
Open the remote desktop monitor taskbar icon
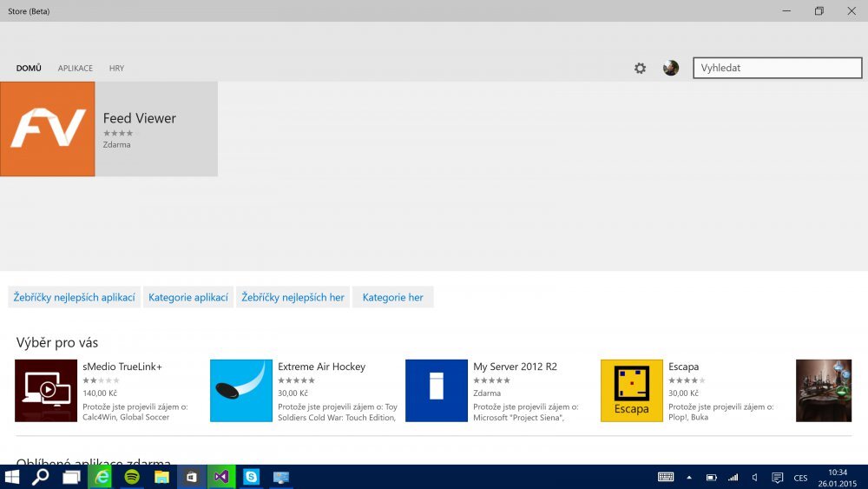click(x=281, y=477)
